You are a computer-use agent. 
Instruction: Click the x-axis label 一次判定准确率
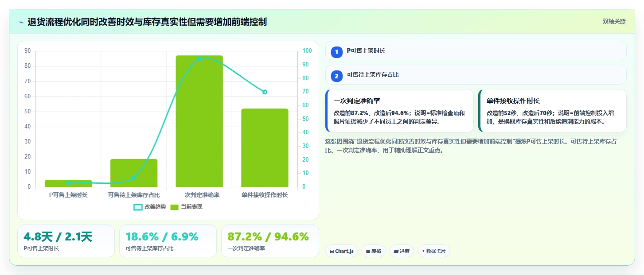pos(199,195)
